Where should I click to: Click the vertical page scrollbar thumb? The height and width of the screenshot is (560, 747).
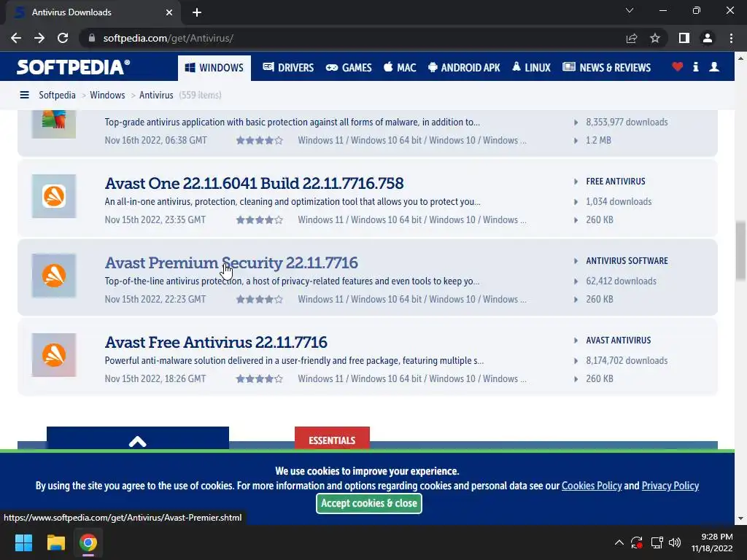pyautogui.click(x=740, y=251)
